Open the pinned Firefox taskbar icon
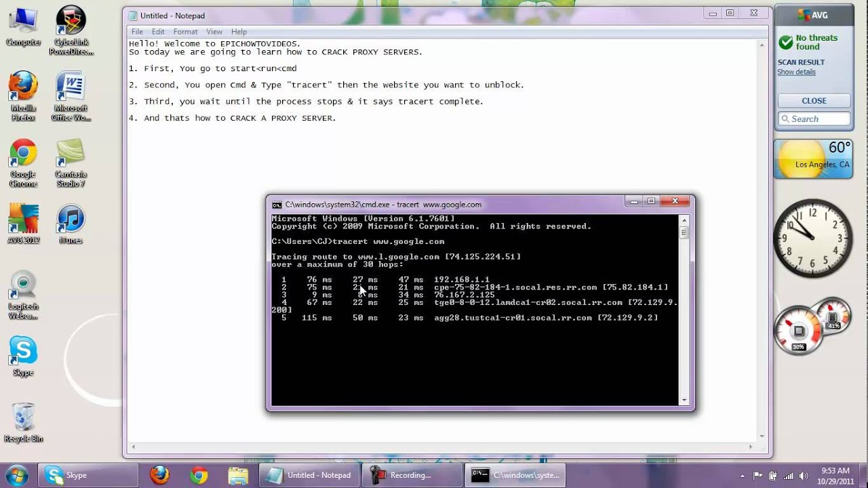868x488 pixels. 160,475
